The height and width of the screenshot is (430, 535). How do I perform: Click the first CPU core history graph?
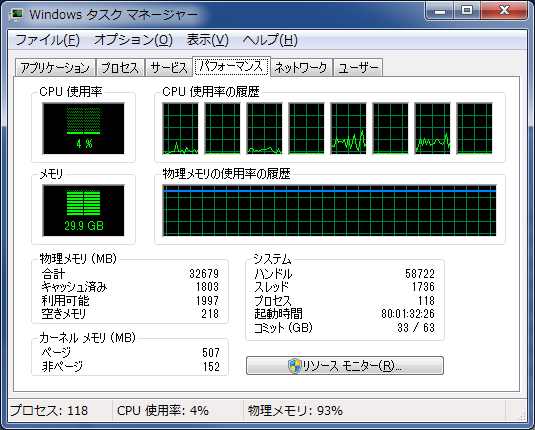[x=180, y=128]
